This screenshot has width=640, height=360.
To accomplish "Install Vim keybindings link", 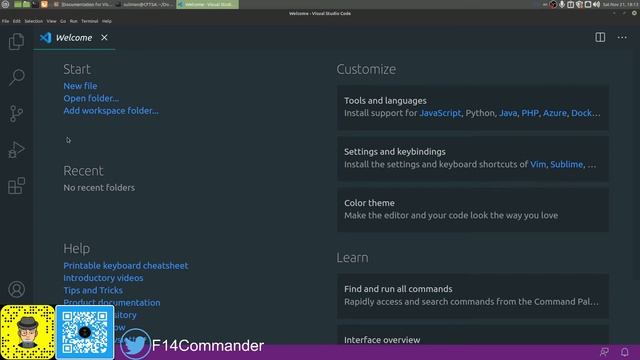I will coord(538,164).
